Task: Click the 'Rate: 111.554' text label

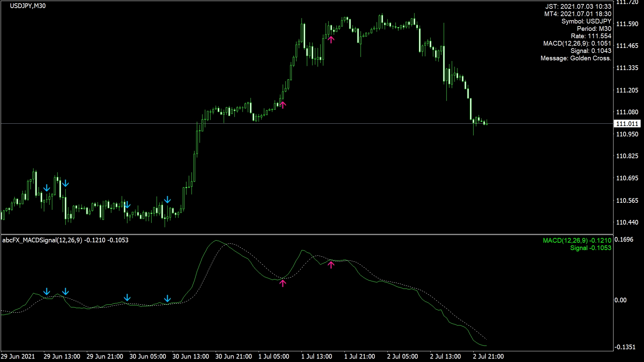Action: (591, 36)
